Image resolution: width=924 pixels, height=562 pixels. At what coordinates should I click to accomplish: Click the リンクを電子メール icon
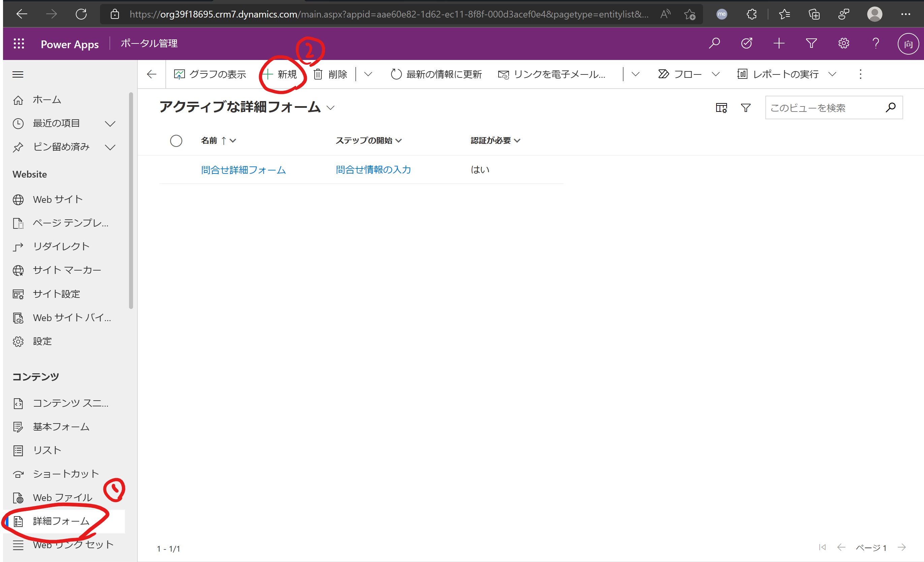504,74
